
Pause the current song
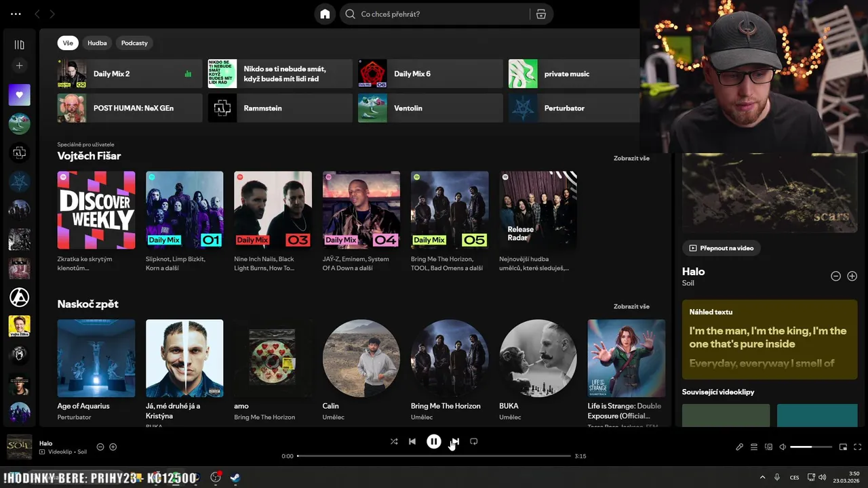tap(434, 441)
